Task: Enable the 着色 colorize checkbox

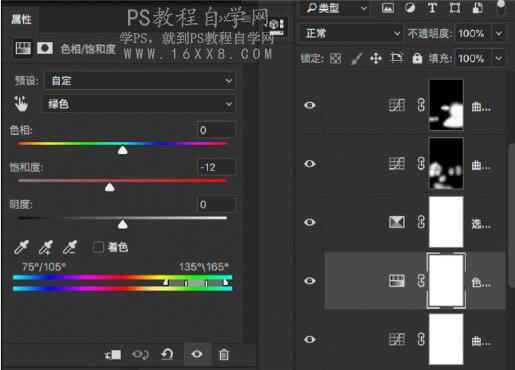Action: coord(98,247)
